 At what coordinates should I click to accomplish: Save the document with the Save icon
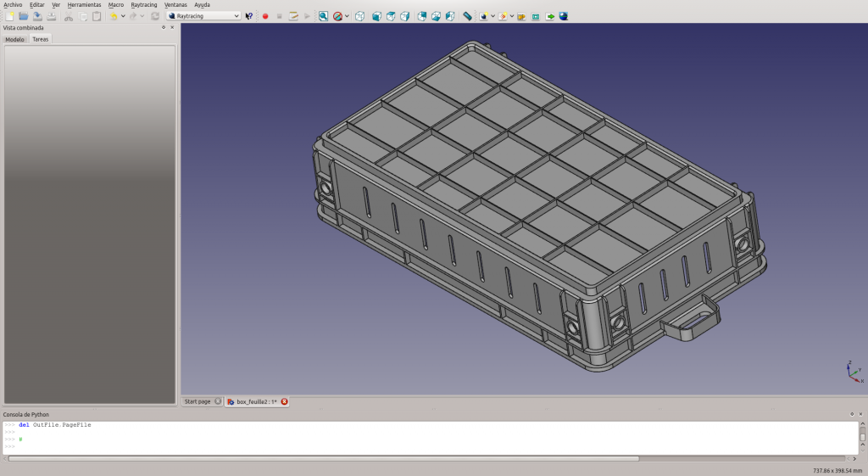(37, 16)
